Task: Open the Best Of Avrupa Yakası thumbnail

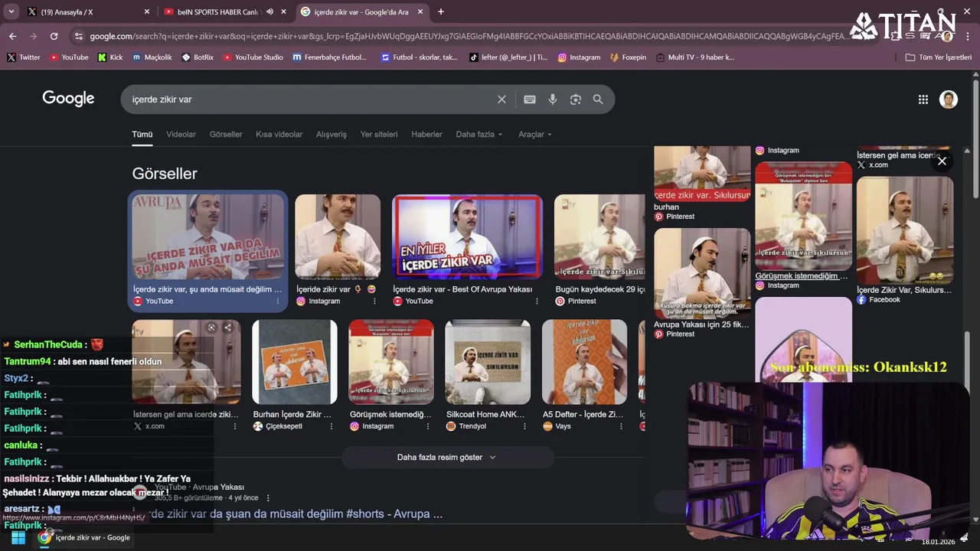Action: click(467, 236)
